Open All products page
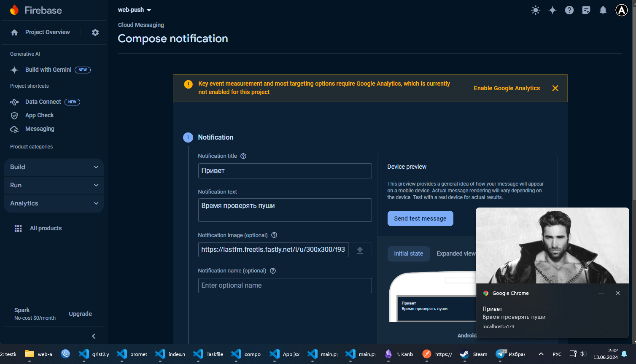 pos(46,229)
